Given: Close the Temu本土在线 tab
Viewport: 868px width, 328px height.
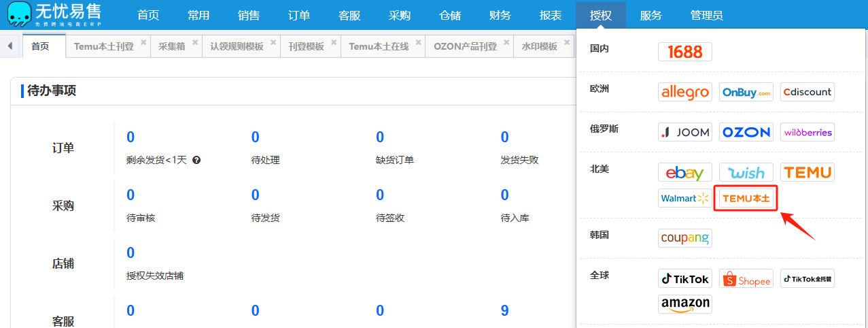Looking at the screenshot, I should (x=418, y=42).
